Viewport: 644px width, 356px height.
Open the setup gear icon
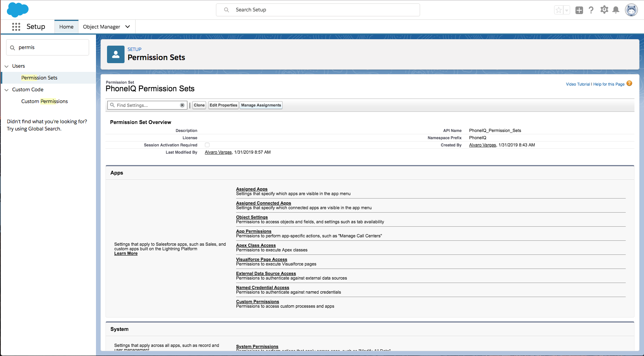pos(604,10)
